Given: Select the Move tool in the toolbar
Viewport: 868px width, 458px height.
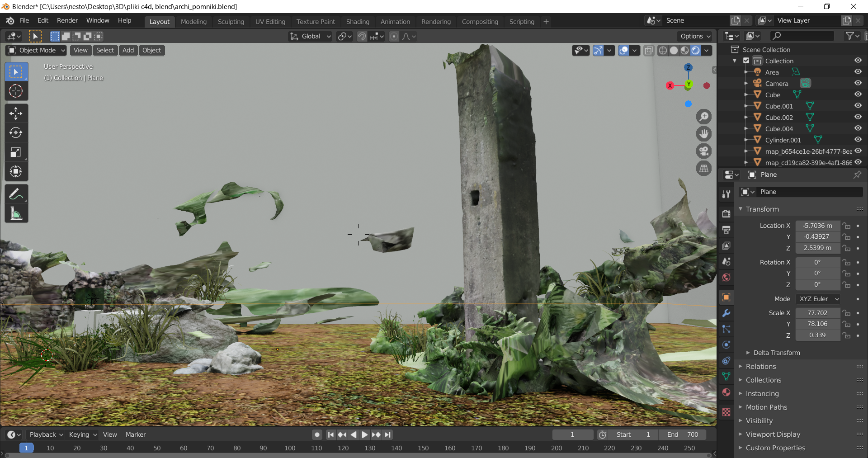Looking at the screenshot, I should [x=16, y=113].
